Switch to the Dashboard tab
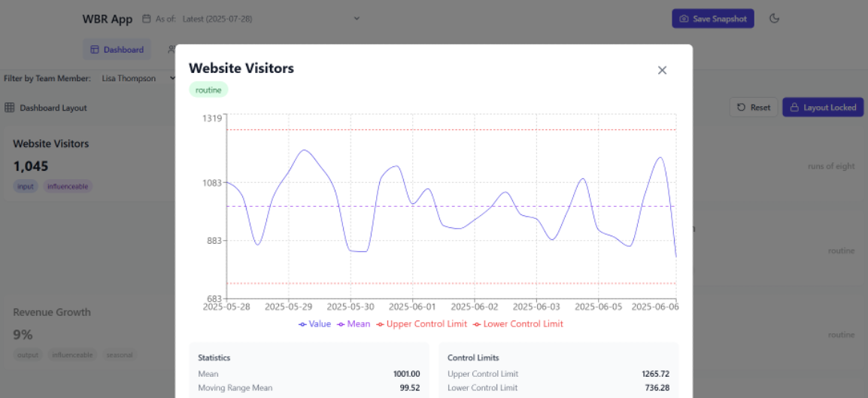 [117, 50]
